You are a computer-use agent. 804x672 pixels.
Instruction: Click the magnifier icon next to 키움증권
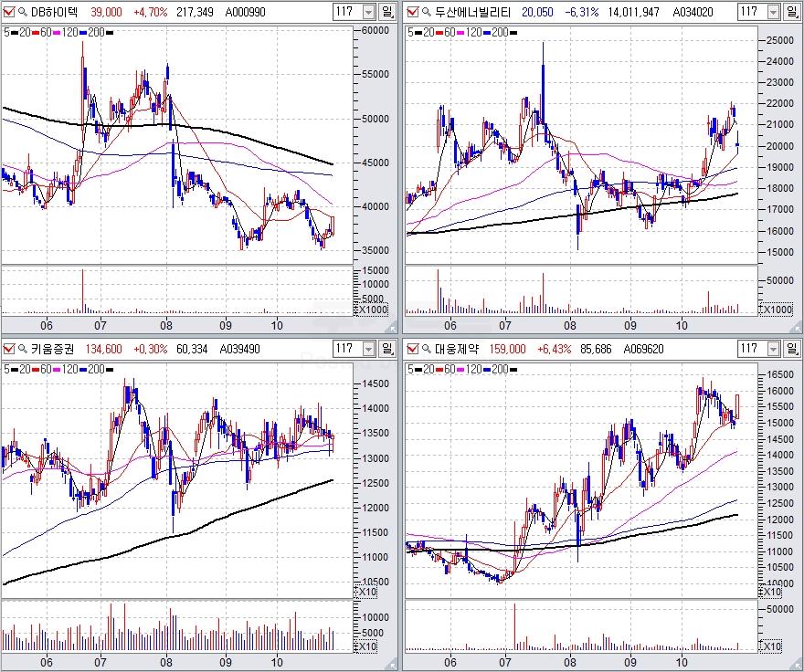pyautogui.click(x=23, y=348)
